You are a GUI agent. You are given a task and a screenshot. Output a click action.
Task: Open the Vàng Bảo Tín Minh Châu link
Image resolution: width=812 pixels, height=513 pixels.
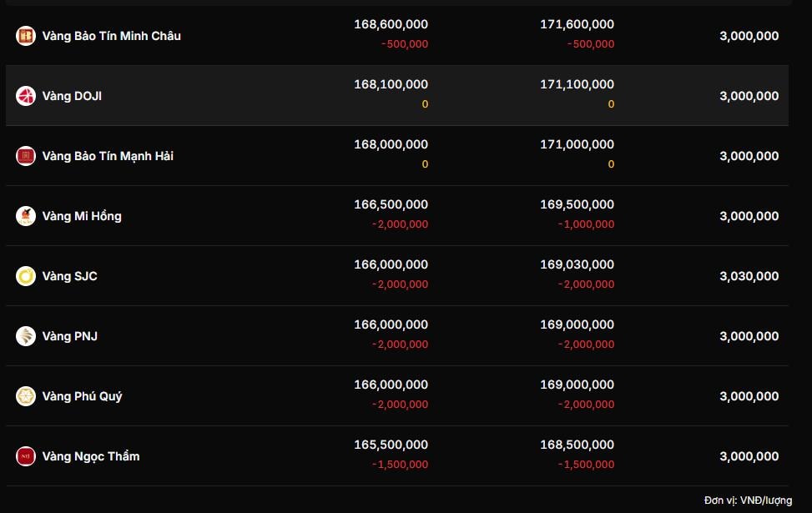(x=111, y=36)
